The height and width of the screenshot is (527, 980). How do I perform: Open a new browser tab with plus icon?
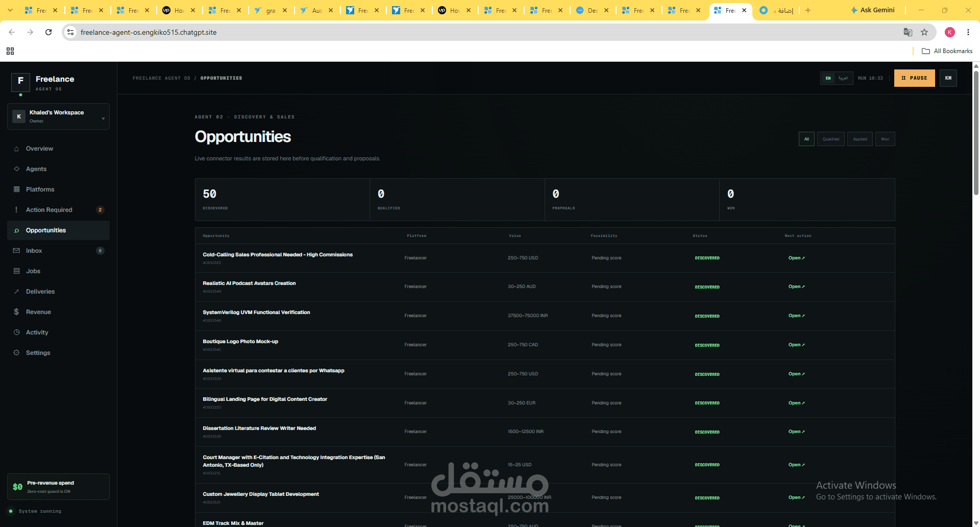tap(808, 10)
